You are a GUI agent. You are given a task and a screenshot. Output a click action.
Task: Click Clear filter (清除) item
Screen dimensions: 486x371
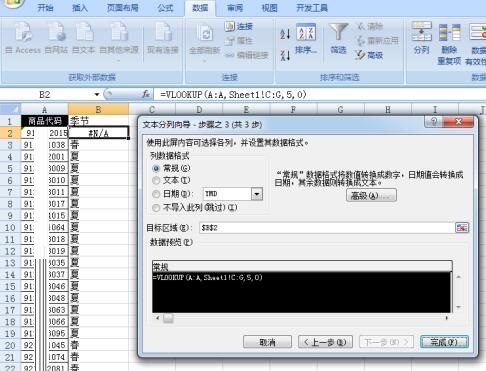tap(370, 26)
